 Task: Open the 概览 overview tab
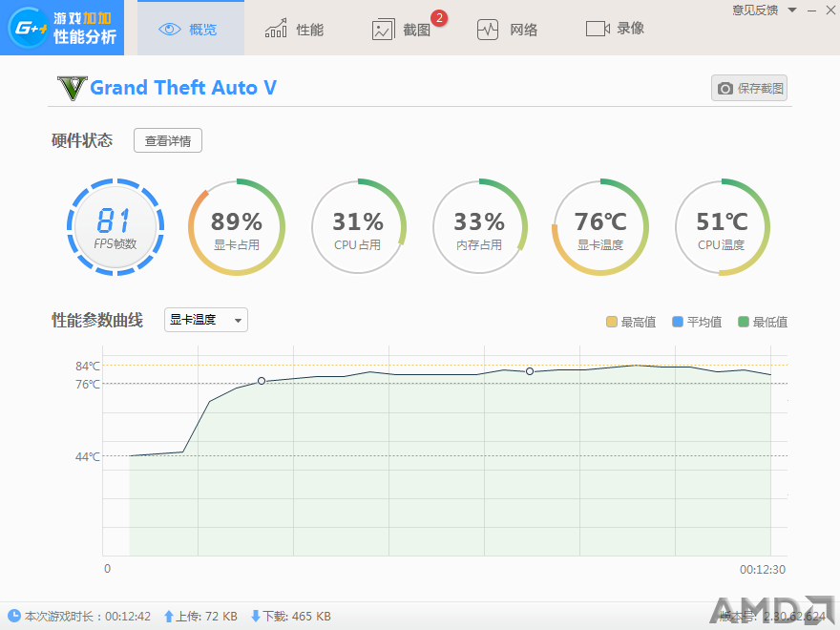tap(191, 29)
